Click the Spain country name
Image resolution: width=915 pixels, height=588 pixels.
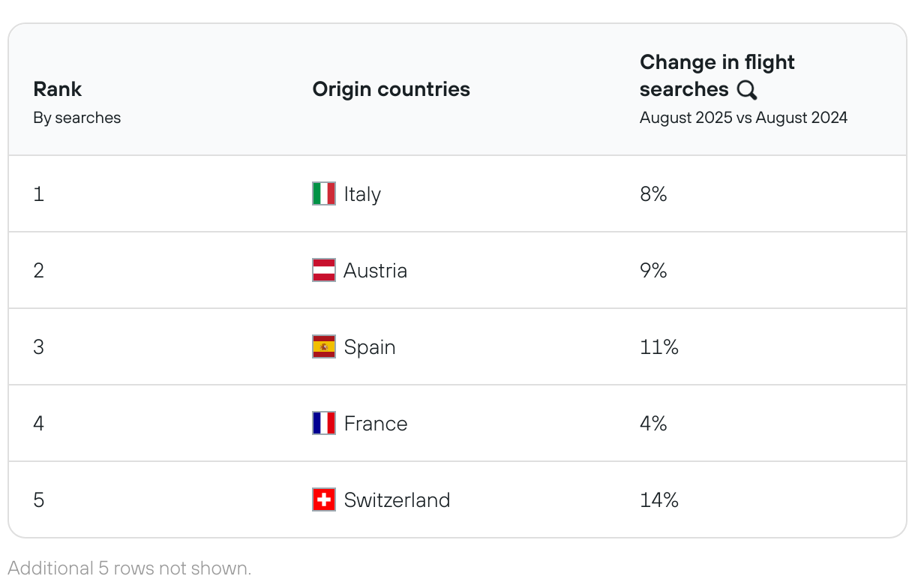click(370, 347)
